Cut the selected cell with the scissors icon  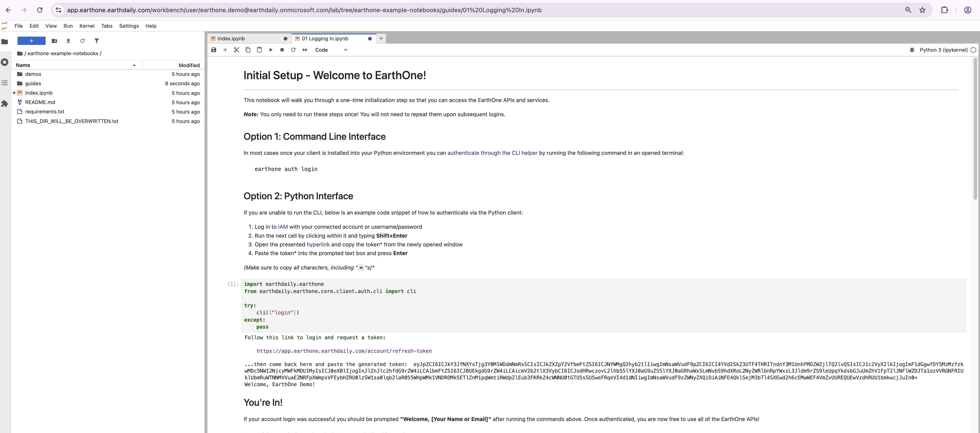[237, 50]
